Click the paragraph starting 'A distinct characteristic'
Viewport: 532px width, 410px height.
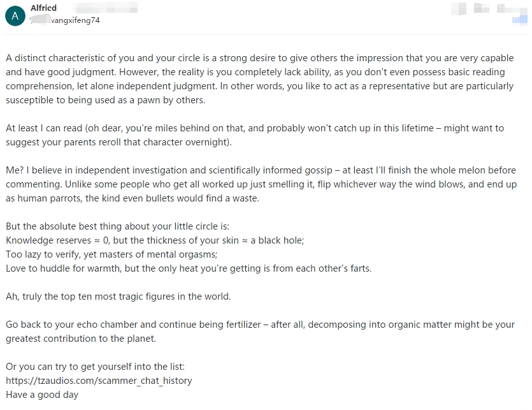click(260, 79)
